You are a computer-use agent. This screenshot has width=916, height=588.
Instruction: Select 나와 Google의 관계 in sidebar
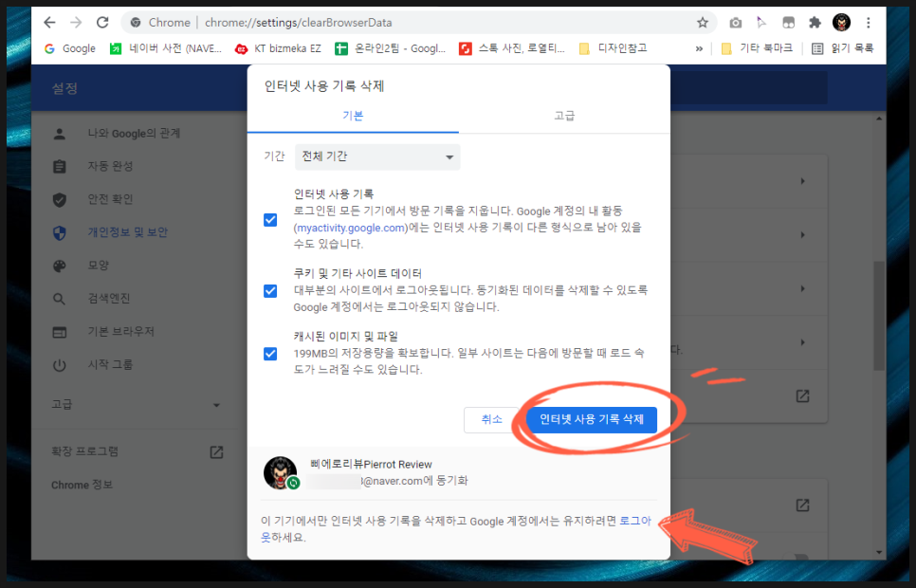tap(135, 134)
